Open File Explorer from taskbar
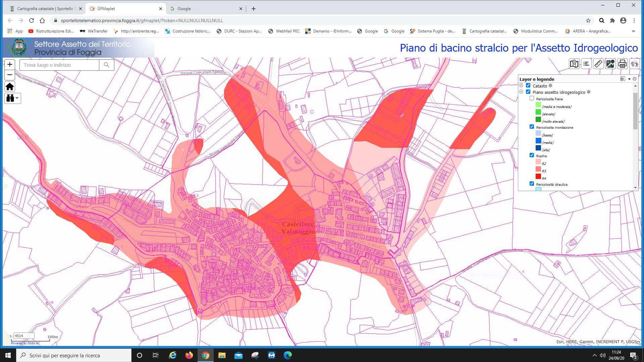 click(x=222, y=355)
